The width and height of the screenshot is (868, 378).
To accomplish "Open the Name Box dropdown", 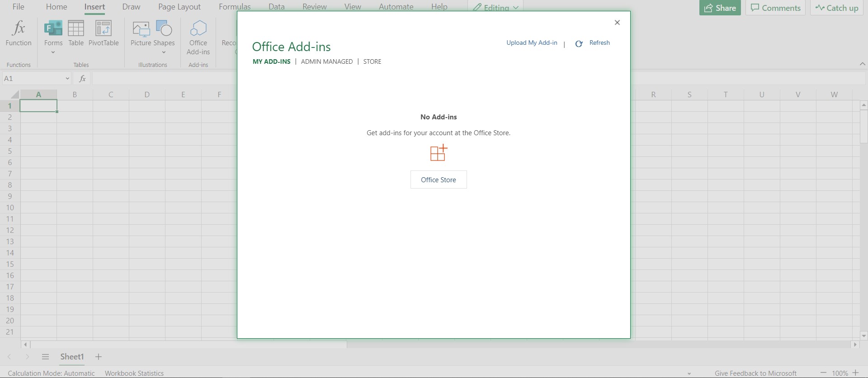I will tap(67, 79).
